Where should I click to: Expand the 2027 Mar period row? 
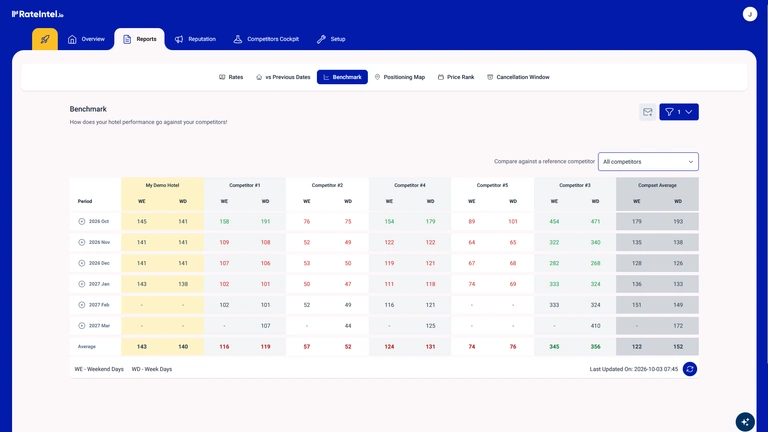(82, 326)
